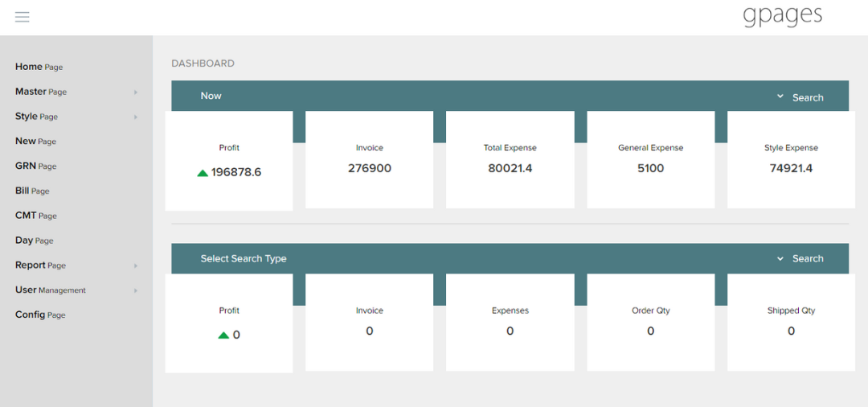Select Day Page in sidebar
Image resolution: width=868 pixels, height=407 pixels.
tap(35, 240)
